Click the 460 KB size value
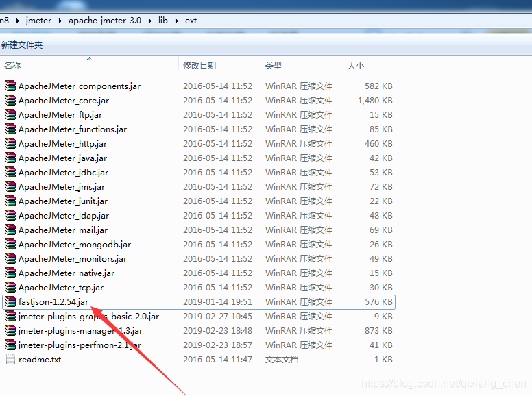Screen dimensions: 532x396 coord(378,144)
